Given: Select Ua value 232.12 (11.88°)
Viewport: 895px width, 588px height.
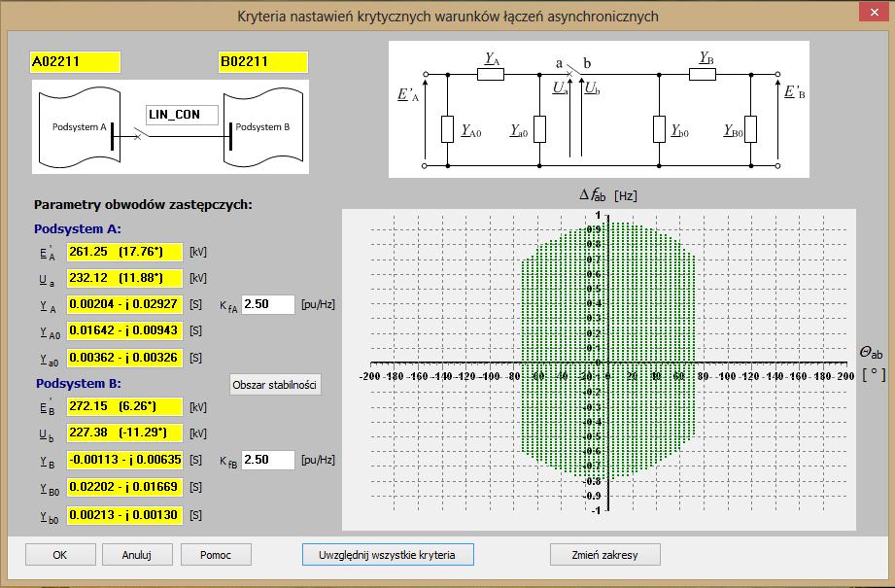Looking at the screenshot, I should click(x=124, y=278).
